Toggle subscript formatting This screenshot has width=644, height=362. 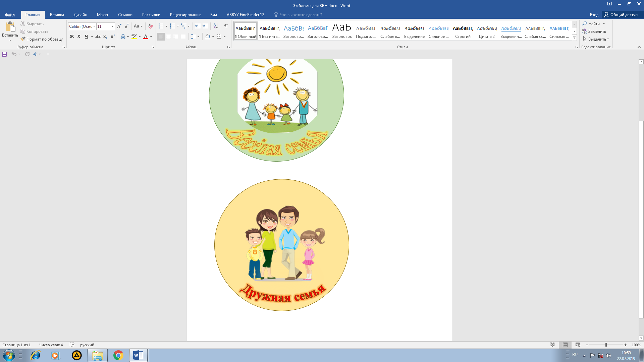pyautogui.click(x=105, y=37)
